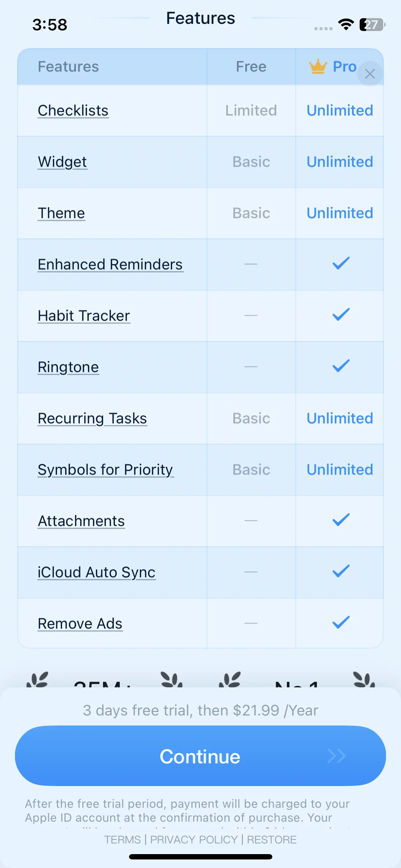Open the Symbols for Priority link
Image resolution: width=401 pixels, height=868 pixels.
pos(106,470)
